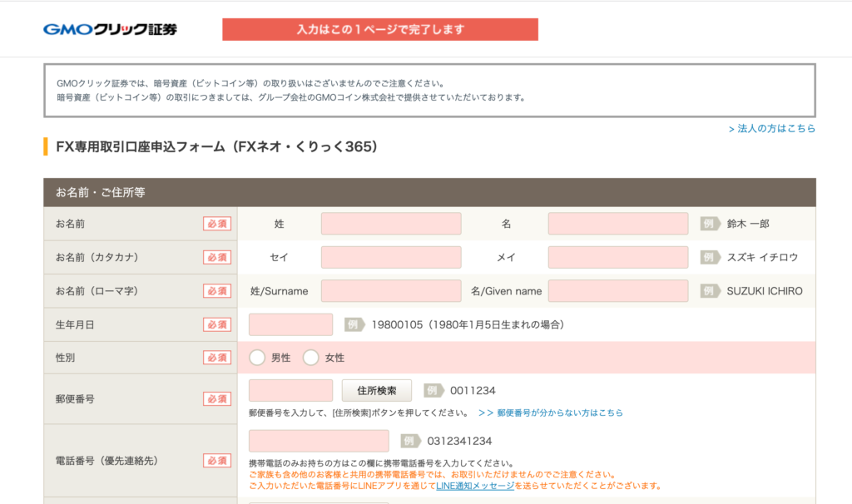Select the 女性 radio button
This screenshot has height=504, width=852.
(311, 358)
